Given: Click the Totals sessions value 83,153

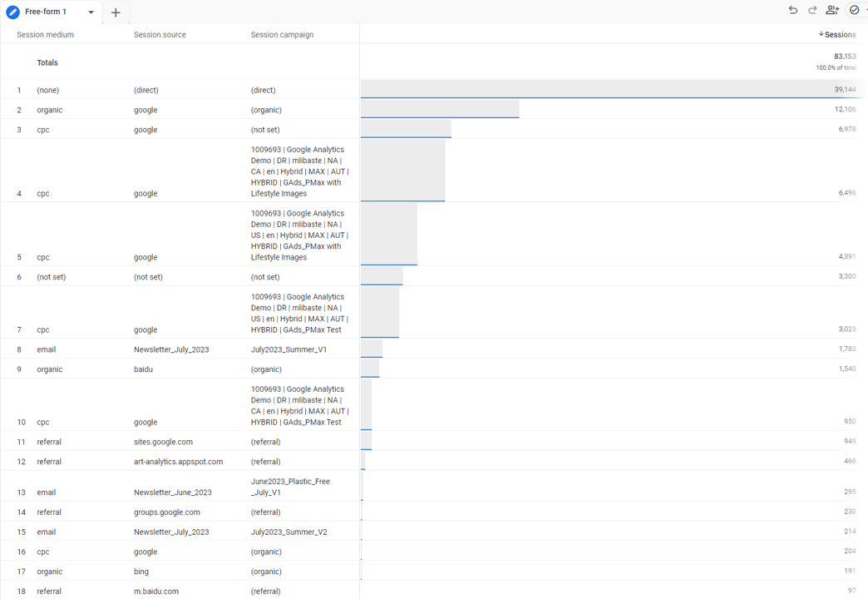Looking at the screenshot, I should (844, 57).
